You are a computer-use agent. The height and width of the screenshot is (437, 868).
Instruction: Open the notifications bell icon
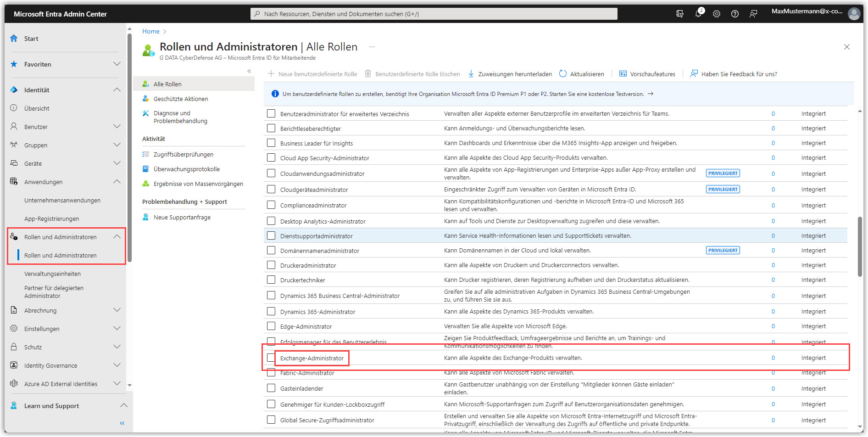point(698,13)
